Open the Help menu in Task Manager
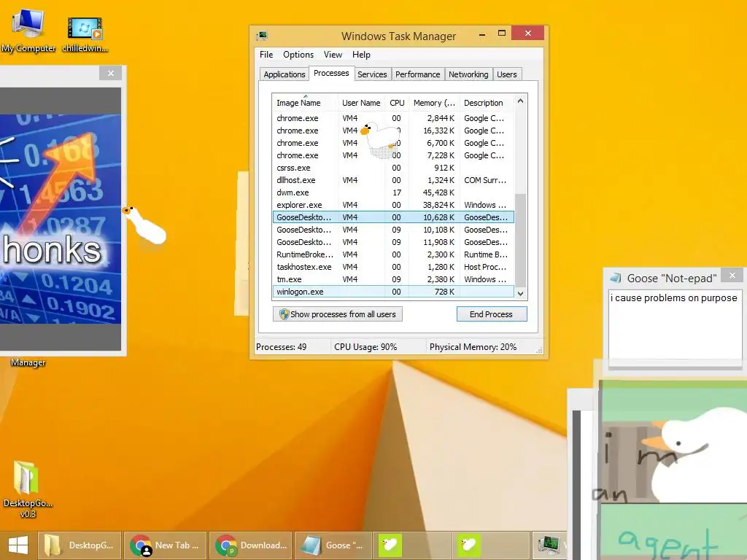 361,55
